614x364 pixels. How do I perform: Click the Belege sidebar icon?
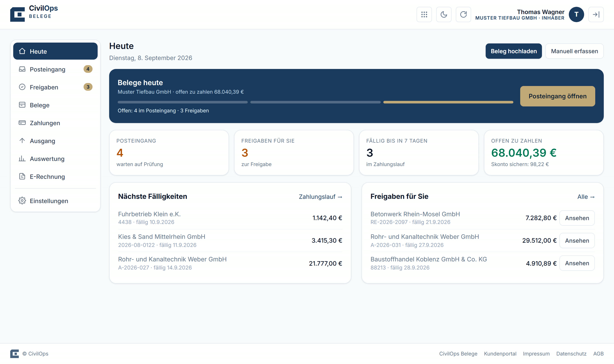click(22, 105)
